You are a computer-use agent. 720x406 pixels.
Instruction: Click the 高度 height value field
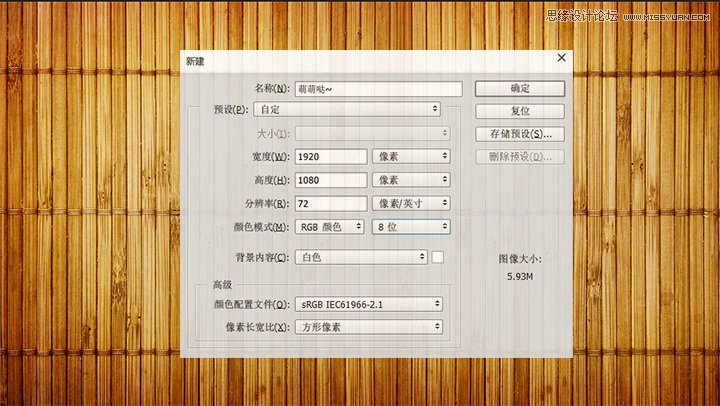tap(331, 180)
